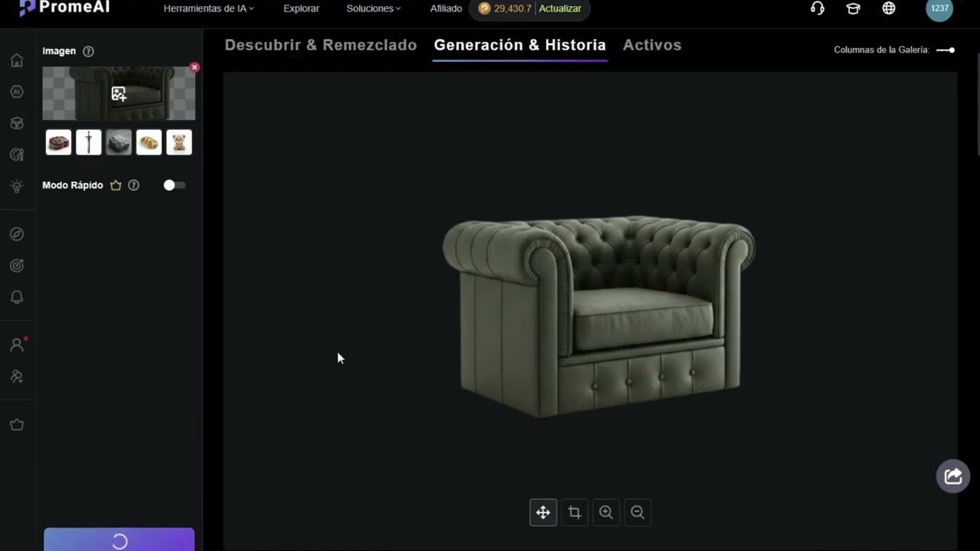Click the help icon beside Modo Rápido
The image size is (980, 551).
point(134,185)
